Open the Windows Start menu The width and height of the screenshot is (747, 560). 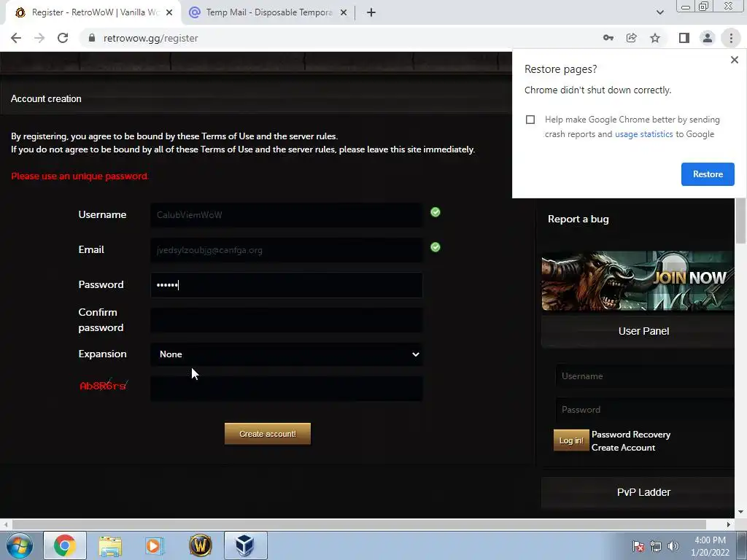[x=20, y=545]
